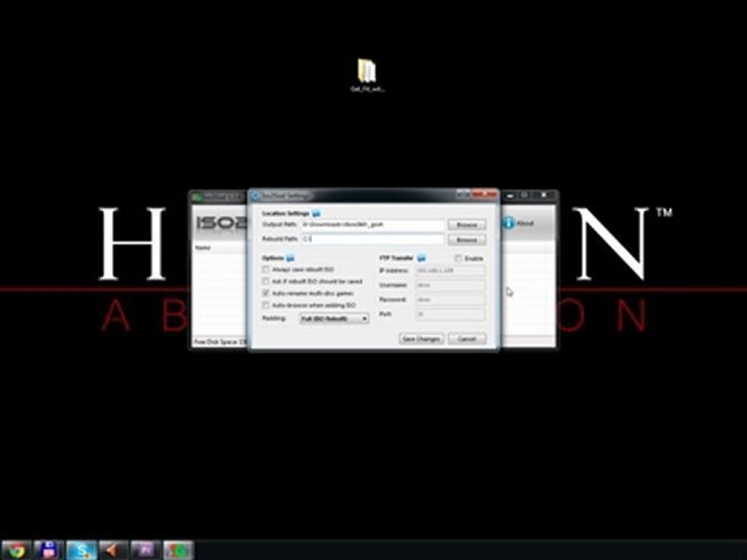Image resolution: width=747 pixels, height=560 pixels.
Task: Click Browse for Output Path
Action: pos(467,225)
